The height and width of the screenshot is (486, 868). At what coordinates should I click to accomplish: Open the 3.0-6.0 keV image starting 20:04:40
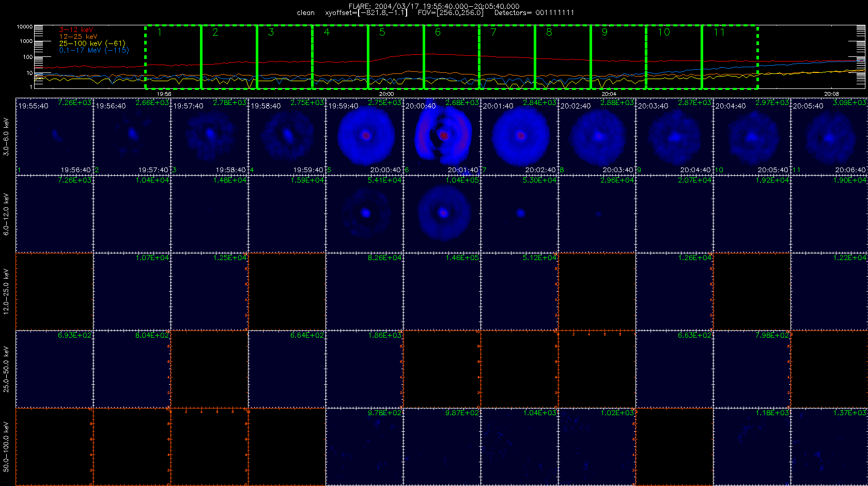pyautogui.click(x=752, y=136)
